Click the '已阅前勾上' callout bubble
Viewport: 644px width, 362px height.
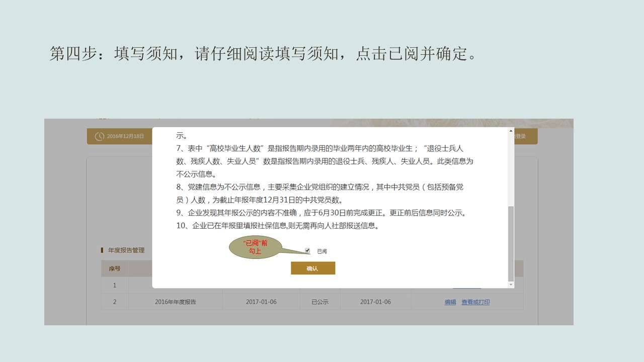tap(256, 247)
